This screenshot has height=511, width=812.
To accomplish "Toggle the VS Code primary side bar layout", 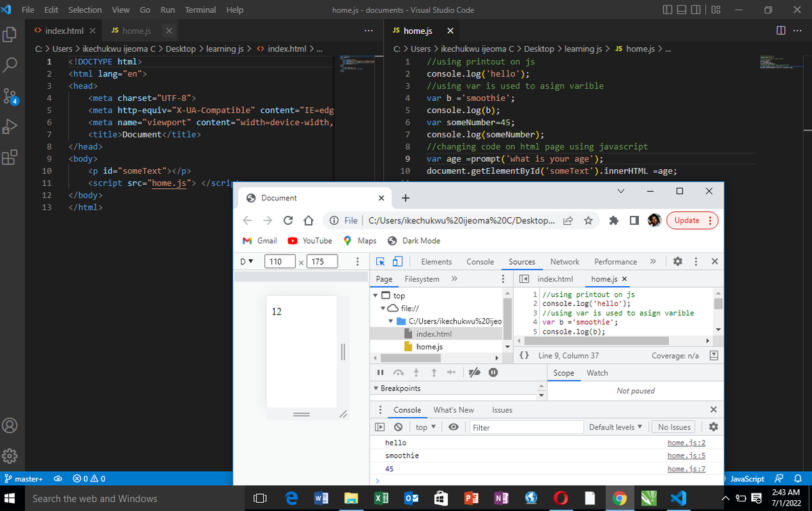I will pyautogui.click(x=669, y=10).
